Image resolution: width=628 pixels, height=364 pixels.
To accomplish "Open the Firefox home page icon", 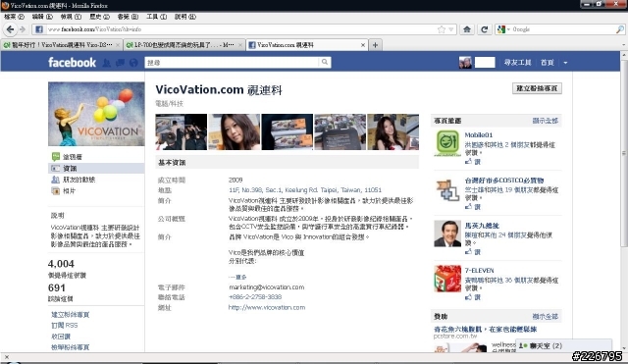I will (x=467, y=29).
